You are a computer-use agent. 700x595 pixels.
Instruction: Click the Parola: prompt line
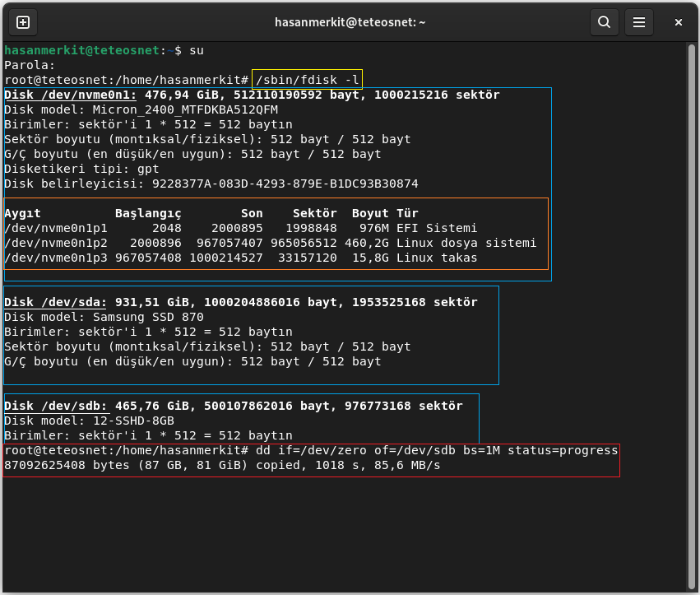coord(30,65)
